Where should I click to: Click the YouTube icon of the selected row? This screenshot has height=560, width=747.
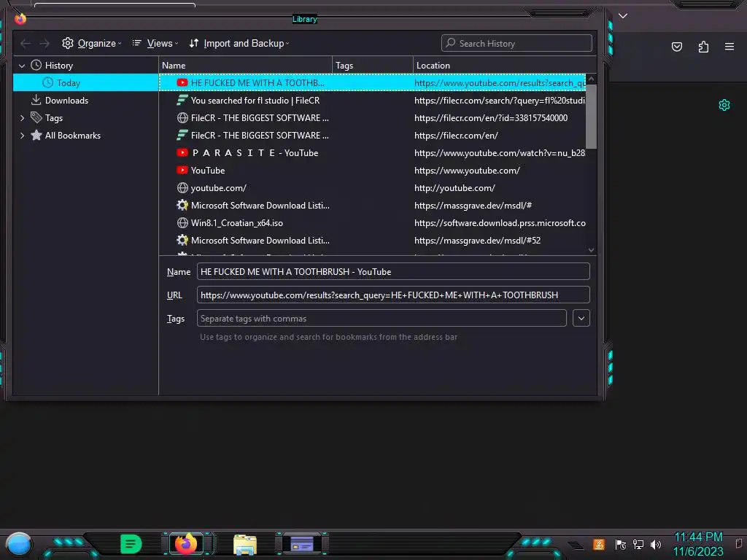tap(182, 82)
